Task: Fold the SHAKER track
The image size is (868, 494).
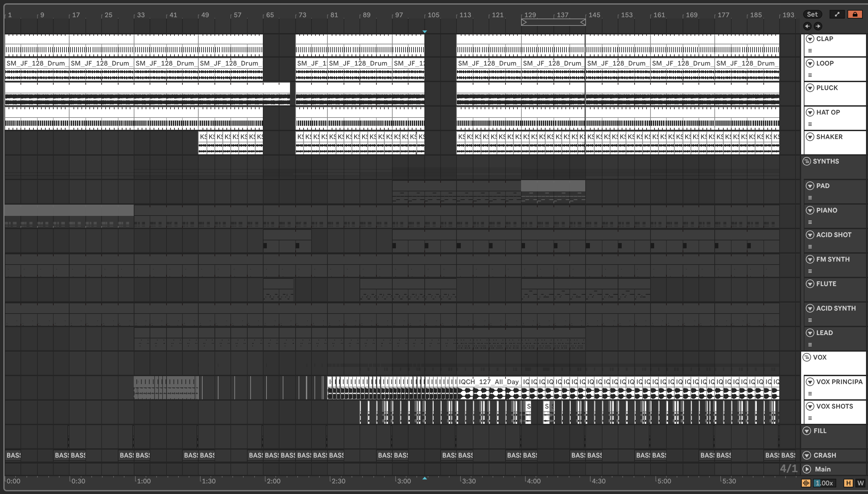Action: click(810, 137)
